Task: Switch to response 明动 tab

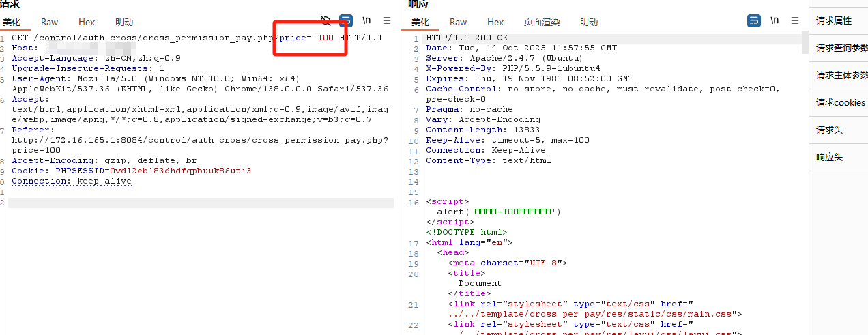Action: pyautogui.click(x=589, y=22)
